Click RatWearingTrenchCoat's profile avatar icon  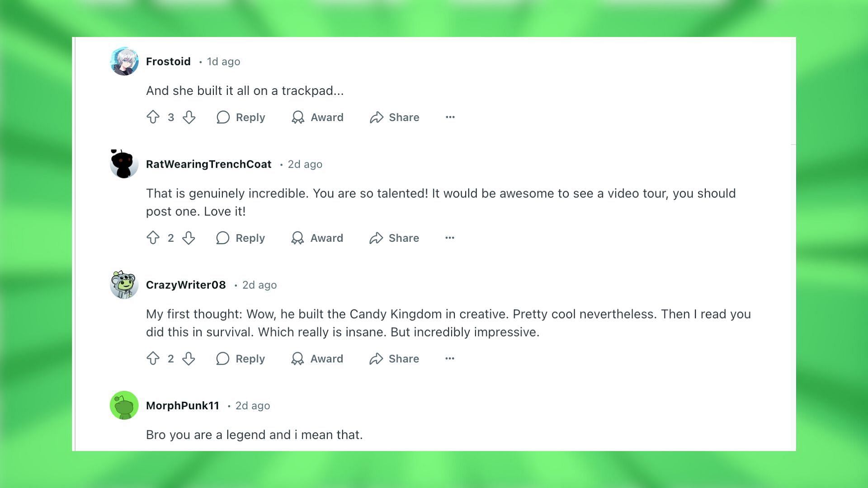point(124,164)
